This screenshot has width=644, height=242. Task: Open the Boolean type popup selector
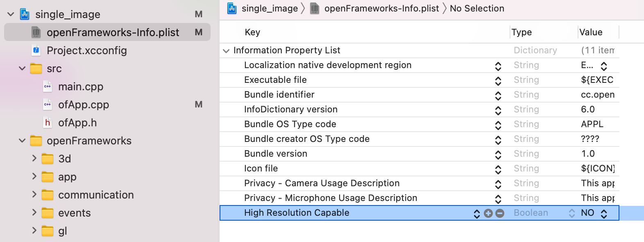tap(571, 213)
